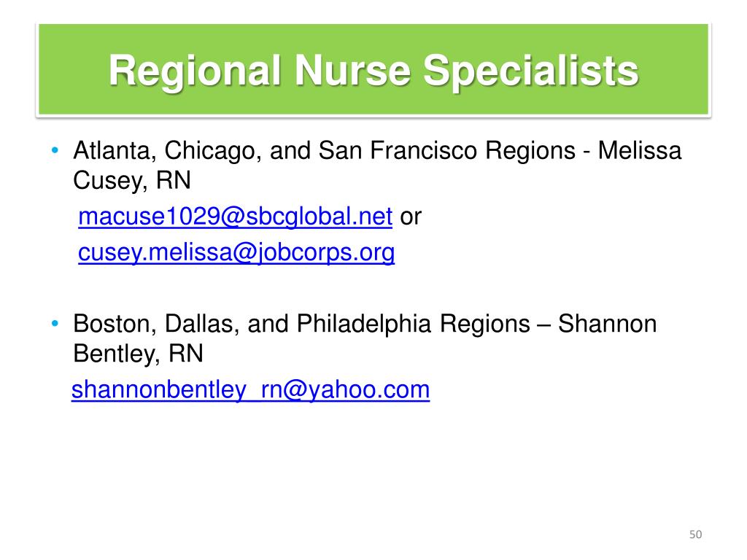The image size is (747, 560).
Task: Select the word Chicago
Action: [209, 152]
